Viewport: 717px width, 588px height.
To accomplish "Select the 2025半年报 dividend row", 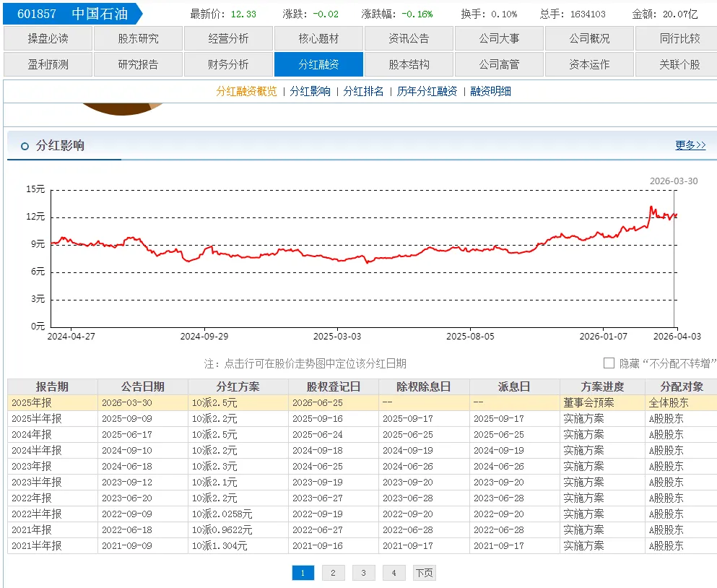I will tap(362, 419).
